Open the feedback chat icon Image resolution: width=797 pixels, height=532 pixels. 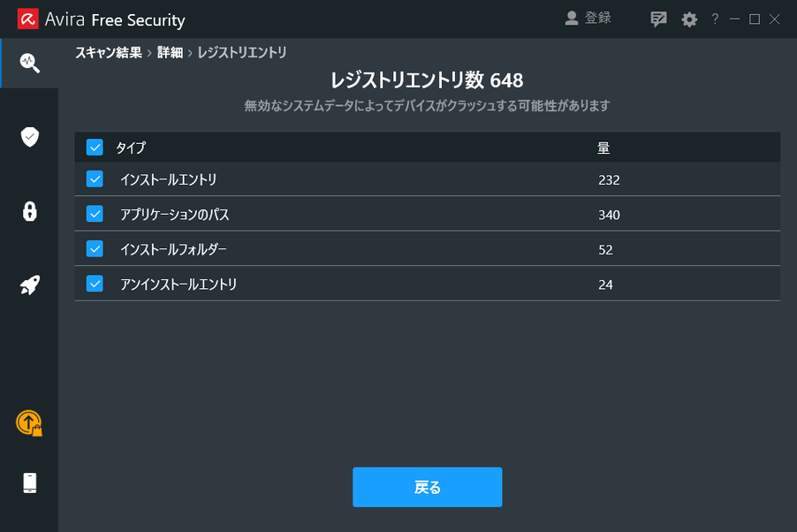pos(658,19)
